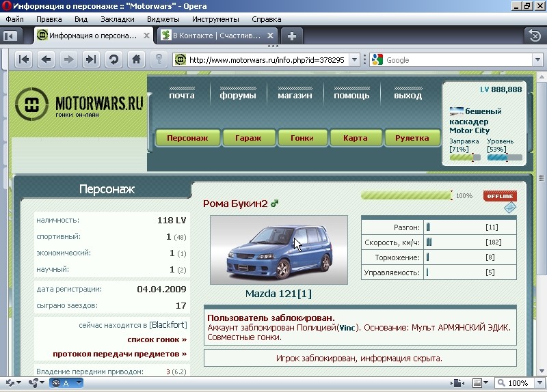This screenshot has width=547, height=392.
Task: Click the envelope message icon under OFFLINE
Action: pos(510,208)
